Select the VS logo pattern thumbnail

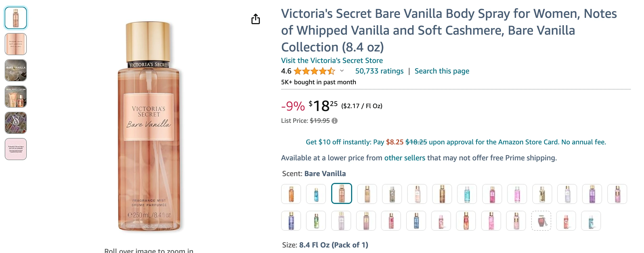tap(16, 123)
